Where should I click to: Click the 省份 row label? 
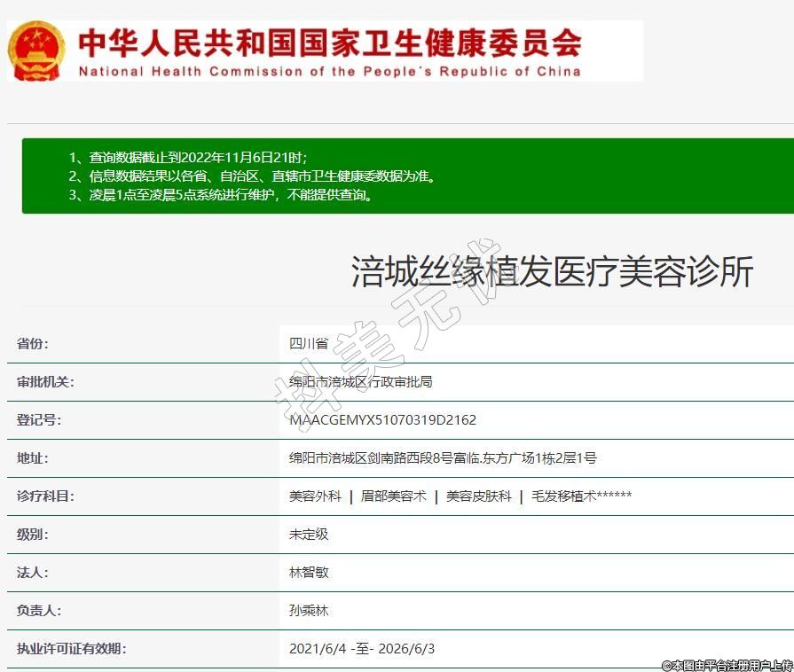point(33,344)
